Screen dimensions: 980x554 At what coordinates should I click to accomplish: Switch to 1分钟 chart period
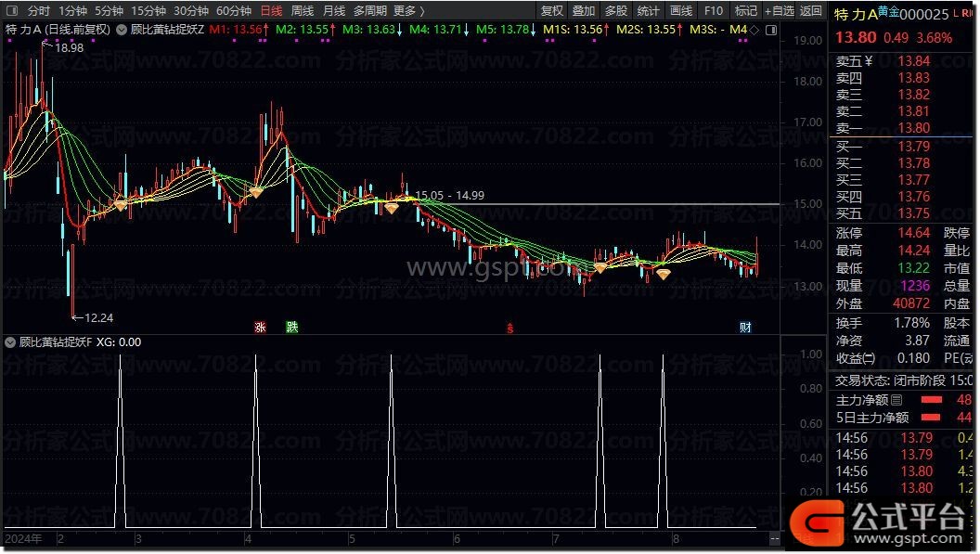tap(72, 10)
